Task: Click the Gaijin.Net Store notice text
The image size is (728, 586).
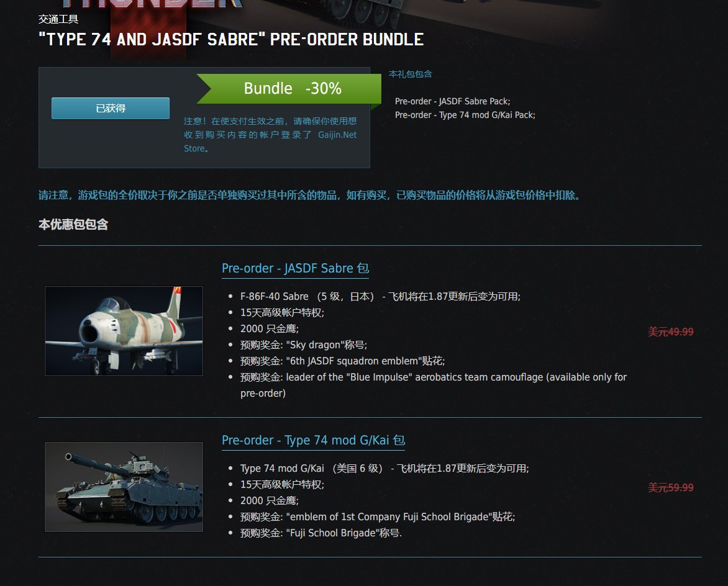Action: [270, 135]
